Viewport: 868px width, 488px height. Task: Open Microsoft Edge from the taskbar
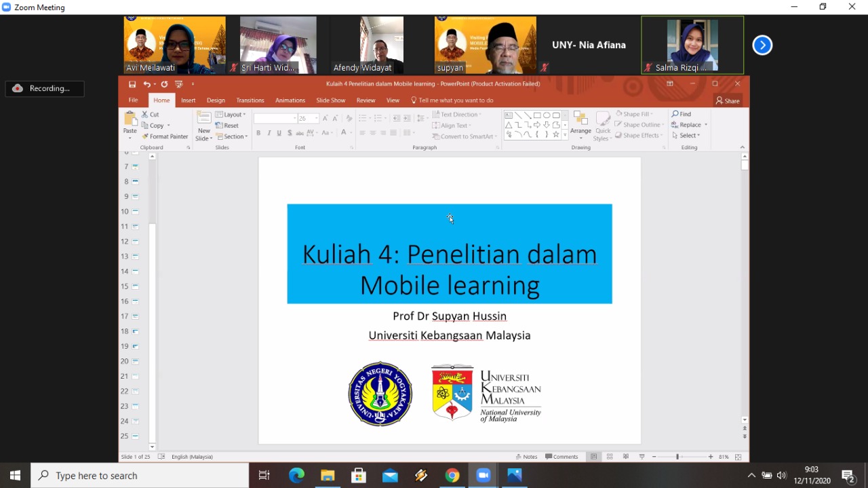[x=296, y=476]
